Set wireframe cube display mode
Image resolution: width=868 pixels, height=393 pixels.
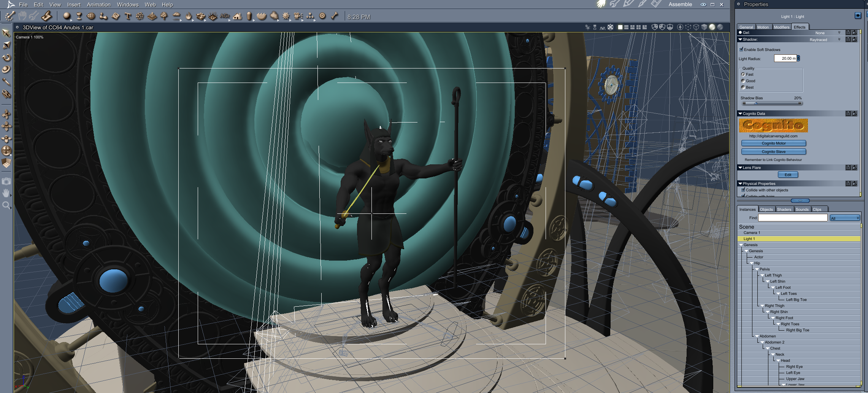coord(696,27)
